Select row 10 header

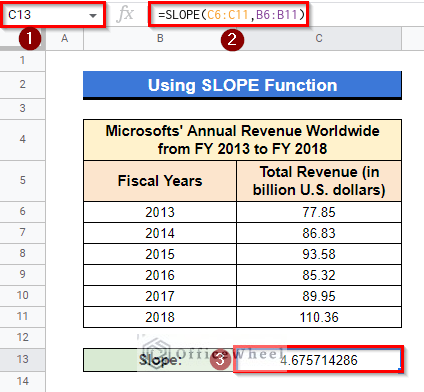pos(22,296)
